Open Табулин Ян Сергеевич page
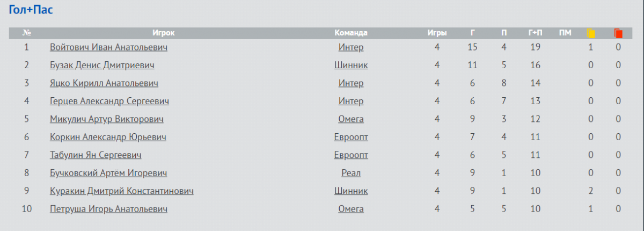644x231 pixels. click(x=96, y=155)
